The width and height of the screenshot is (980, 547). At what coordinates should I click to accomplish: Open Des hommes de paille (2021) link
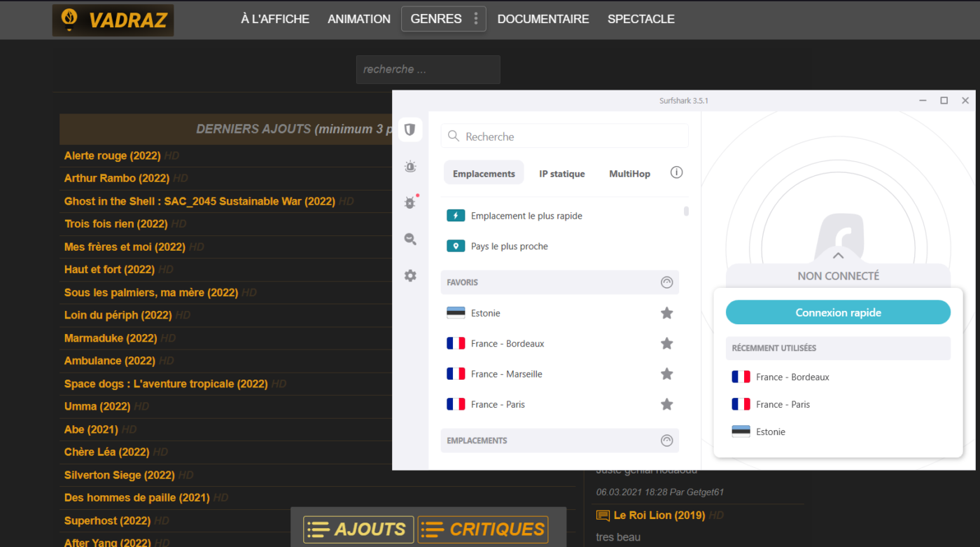coord(137,497)
